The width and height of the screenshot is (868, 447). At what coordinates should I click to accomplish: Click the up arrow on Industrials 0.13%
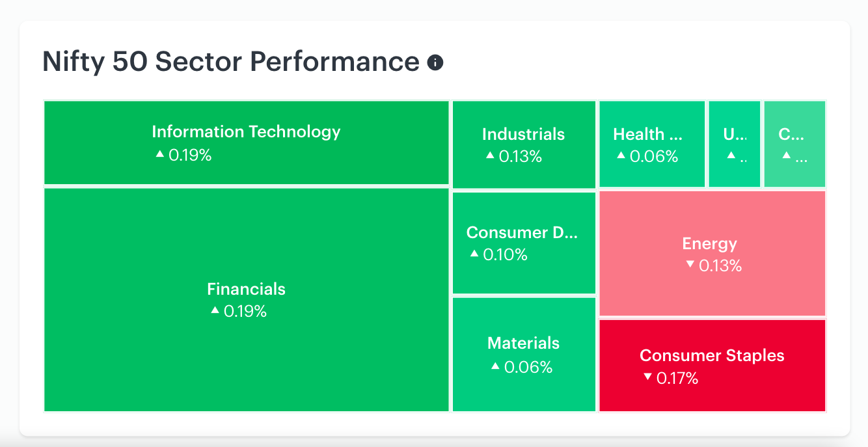[490, 155]
